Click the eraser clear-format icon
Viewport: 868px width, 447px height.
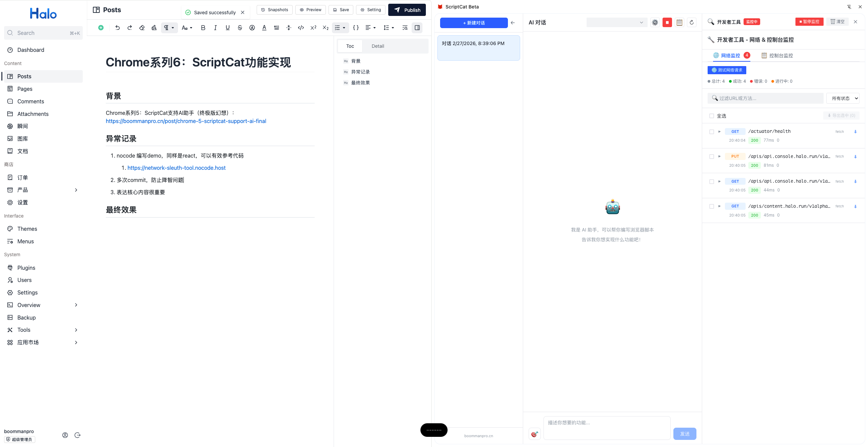pos(142,28)
